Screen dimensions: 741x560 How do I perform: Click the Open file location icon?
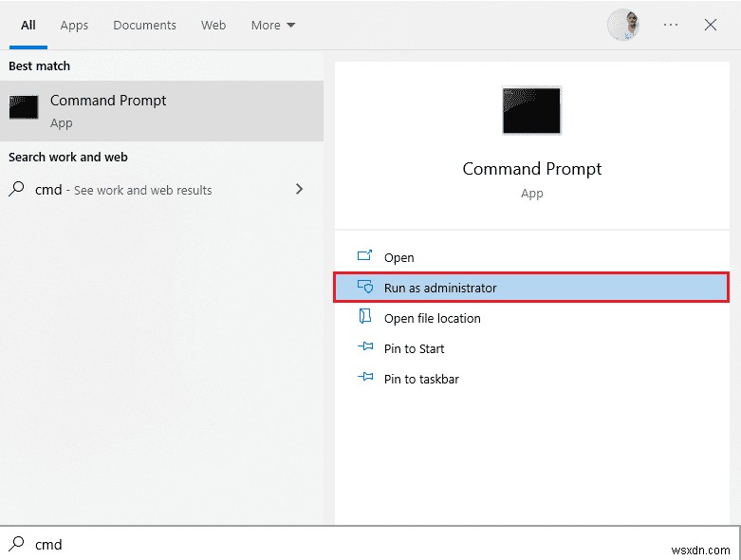click(365, 317)
